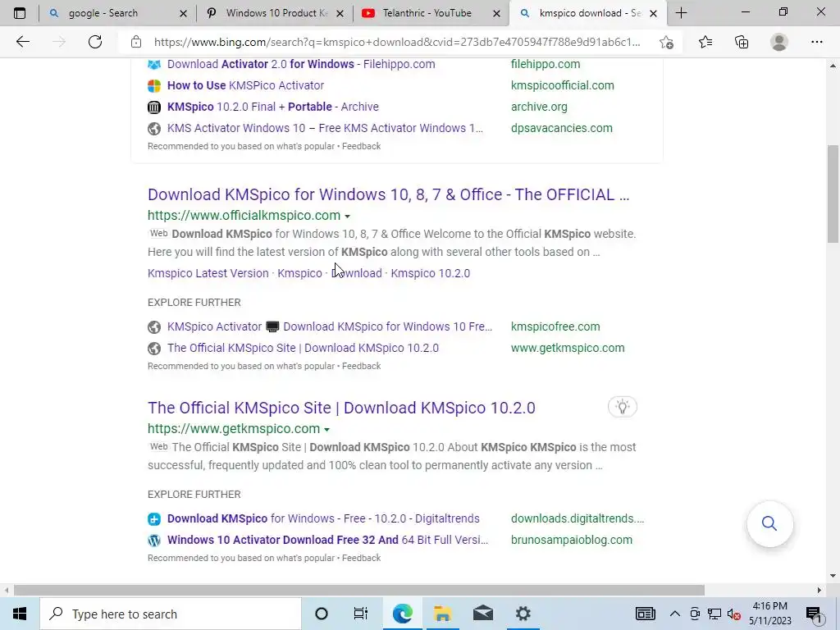The width and height of the screenshot is (840, 630).
Task: Close the Telanthric - YouTube tab
Action: point(496,13)
